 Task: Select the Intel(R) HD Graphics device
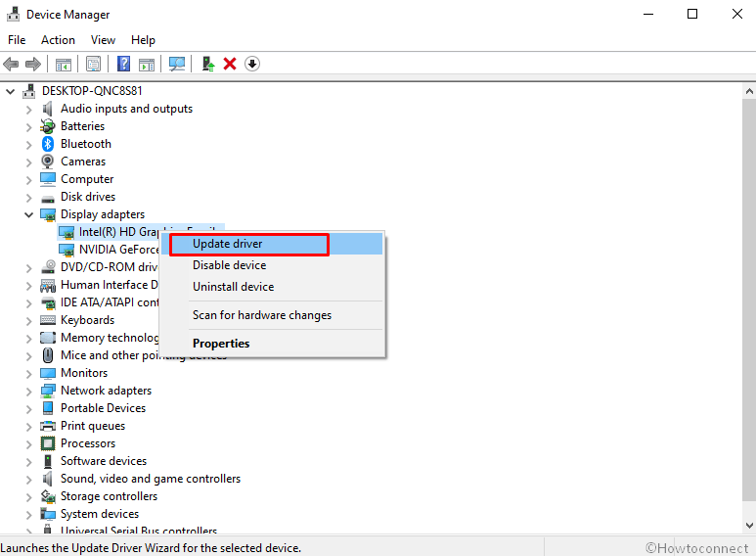118,232
